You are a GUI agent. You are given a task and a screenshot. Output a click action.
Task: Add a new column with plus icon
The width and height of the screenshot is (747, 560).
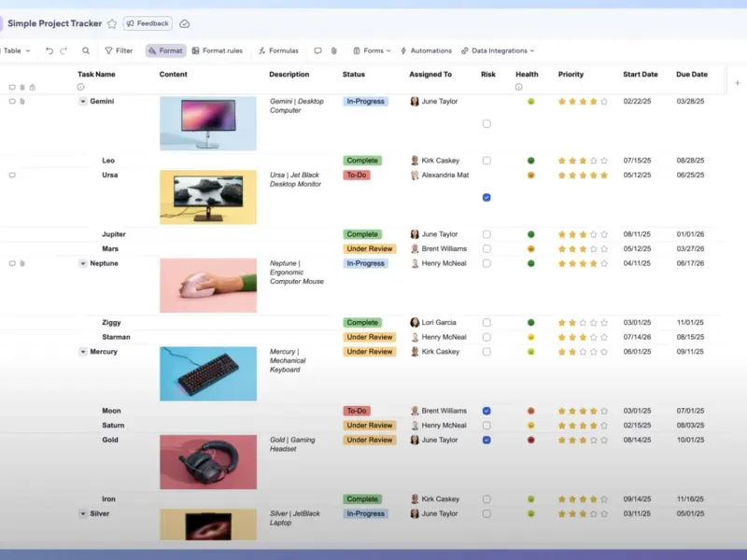pos(737,83)
